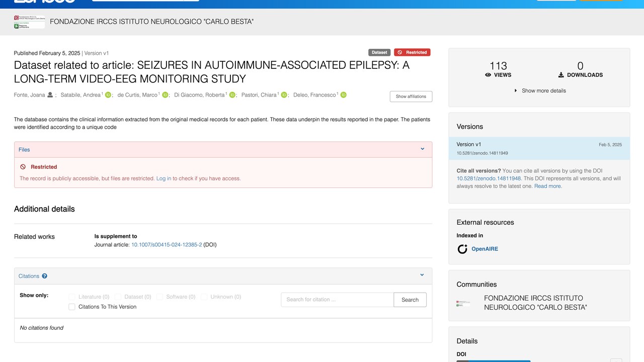
Task: Click author name Satabile, Andrea
Action: coord(80,95)
